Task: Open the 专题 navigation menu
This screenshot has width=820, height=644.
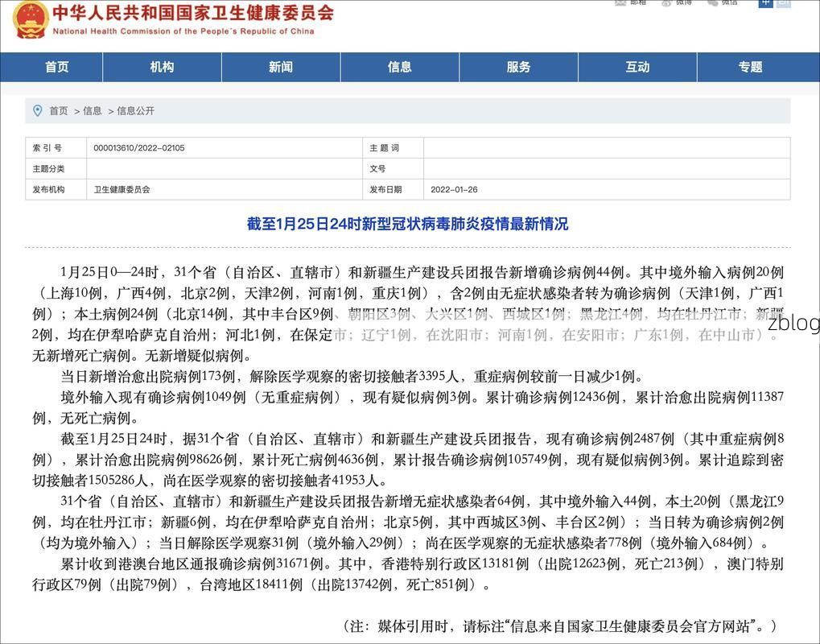Action: pyautogui.click(x=750, y=67)
